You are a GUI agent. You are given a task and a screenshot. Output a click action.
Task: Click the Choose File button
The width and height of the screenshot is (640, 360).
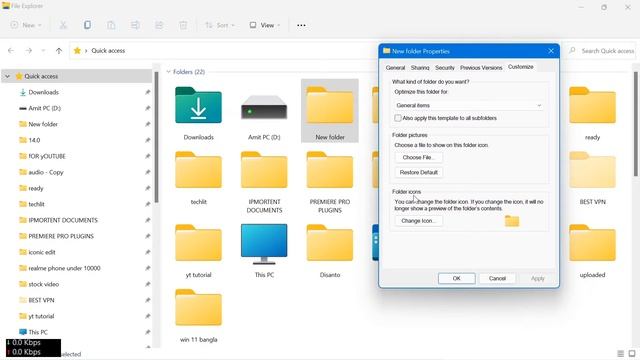tap(418, 158)
